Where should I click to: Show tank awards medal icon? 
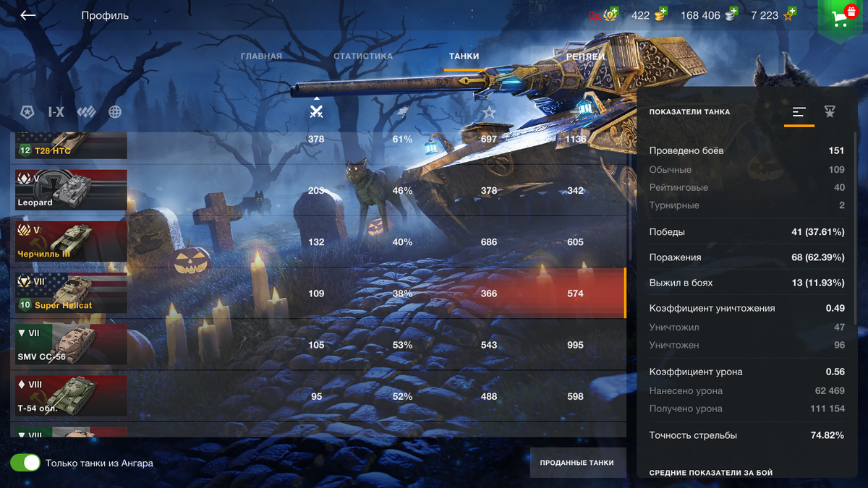coord(830,112)
